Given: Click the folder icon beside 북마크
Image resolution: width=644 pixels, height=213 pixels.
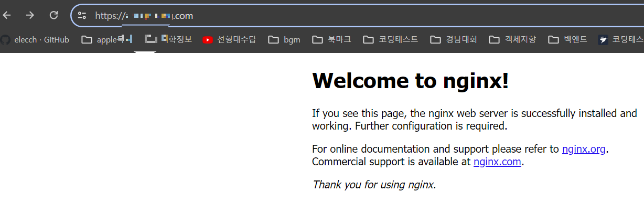Looking at the screenshot, I should click(x=317, y=39).
